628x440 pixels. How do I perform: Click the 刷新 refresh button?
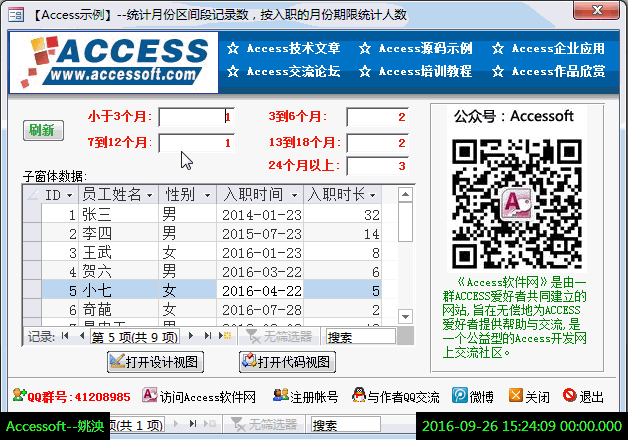click(x=43, y=130)
